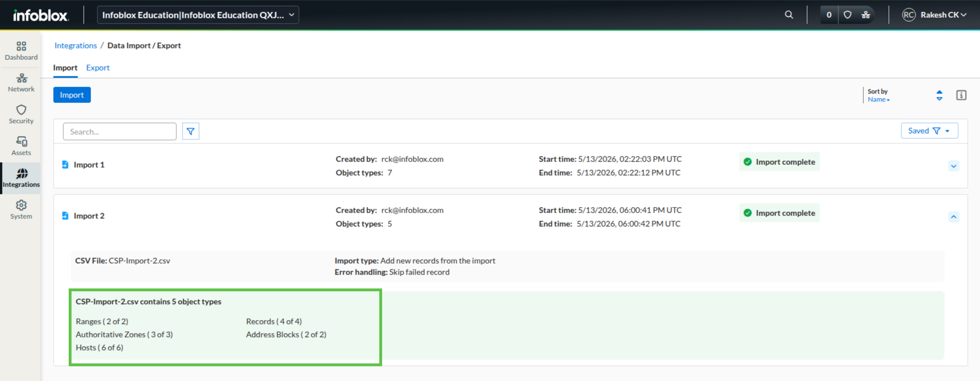Focus the Search input field
This screenshot has height=381, width=980.
tap(120, 131)
